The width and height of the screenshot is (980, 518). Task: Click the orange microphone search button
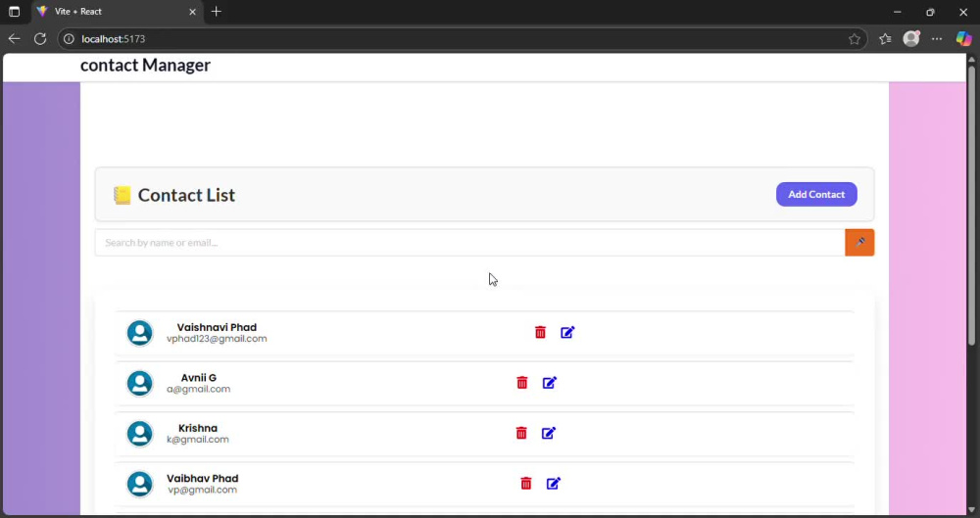pos(859,243)
